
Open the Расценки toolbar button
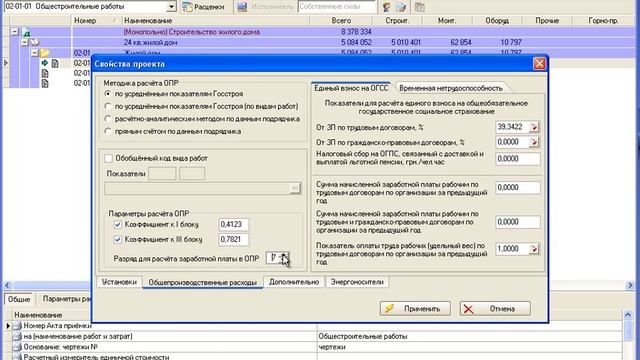[203, 7]
